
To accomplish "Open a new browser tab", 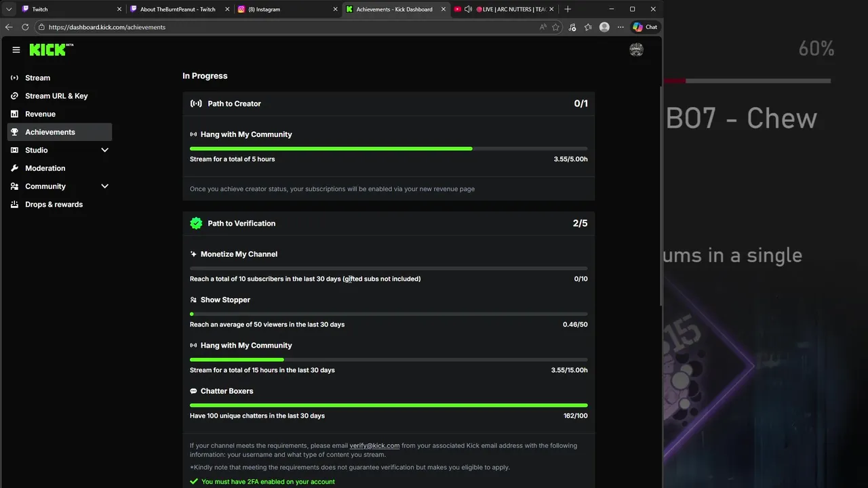I will coord(568,9).
